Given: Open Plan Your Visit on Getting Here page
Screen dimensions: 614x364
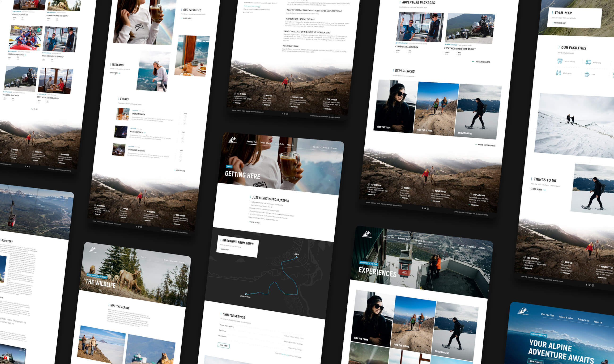Looking at the screenshot, I should pyautogui.click(x=252, y=142).
